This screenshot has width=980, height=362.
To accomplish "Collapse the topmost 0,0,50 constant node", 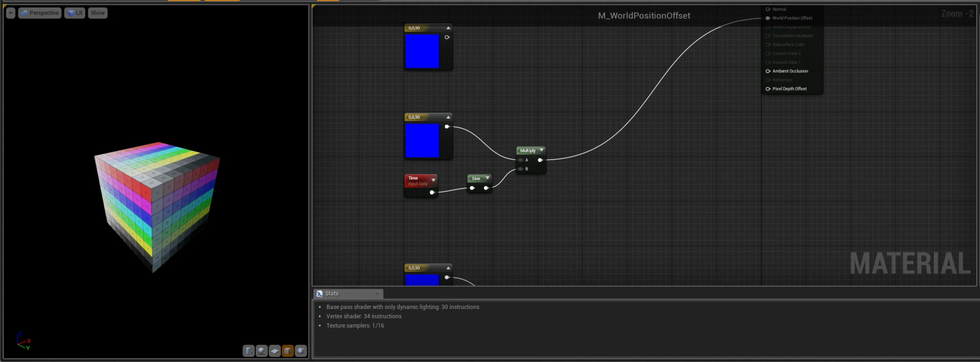I will 448,28.
